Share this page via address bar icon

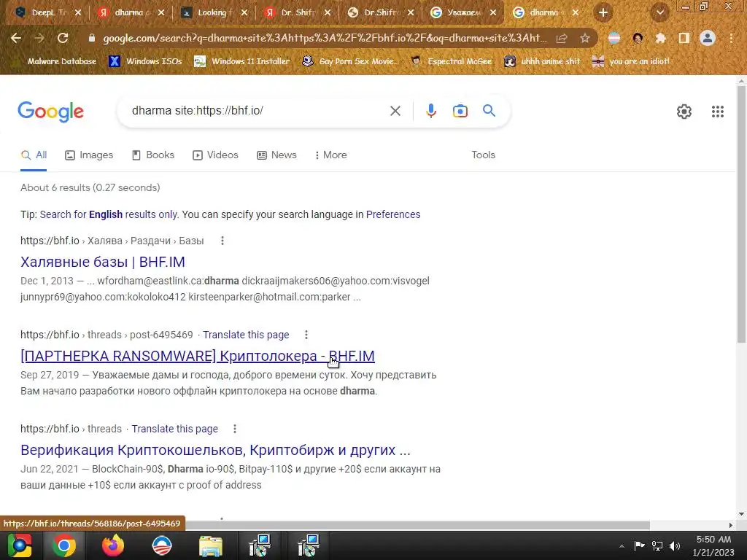pos(562,38)
